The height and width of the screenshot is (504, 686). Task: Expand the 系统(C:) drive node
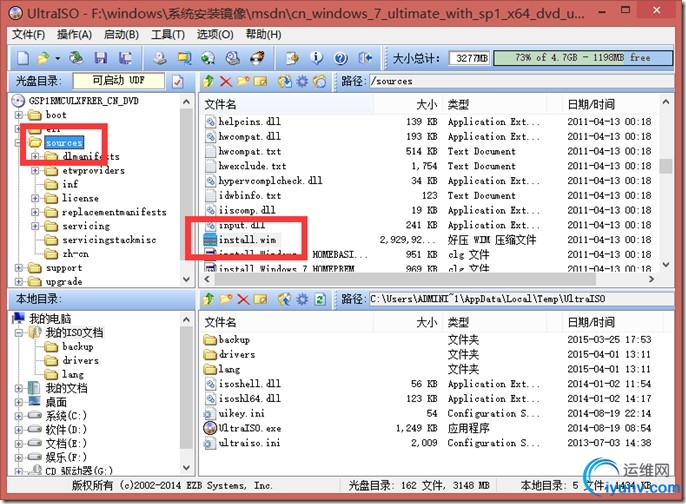pos(18,416)
